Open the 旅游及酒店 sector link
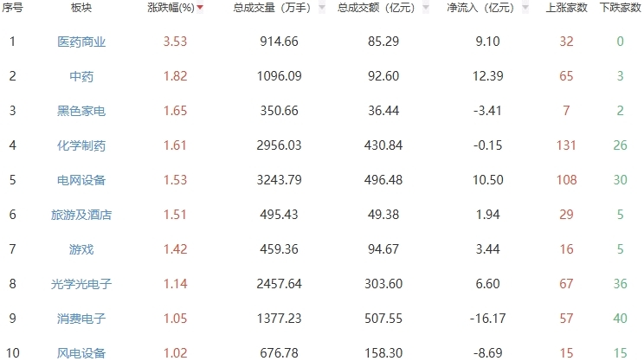The image size is (644, 361). (x=81, y=215)
